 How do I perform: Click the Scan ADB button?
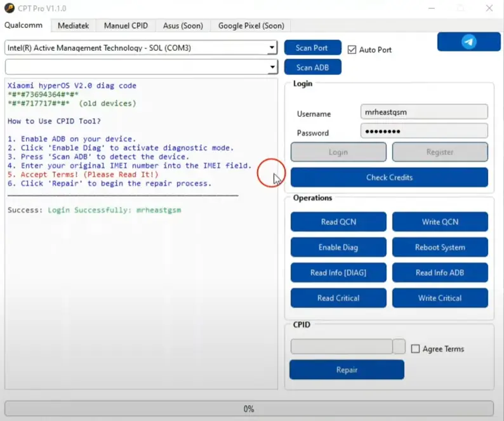tap(312, 67)
